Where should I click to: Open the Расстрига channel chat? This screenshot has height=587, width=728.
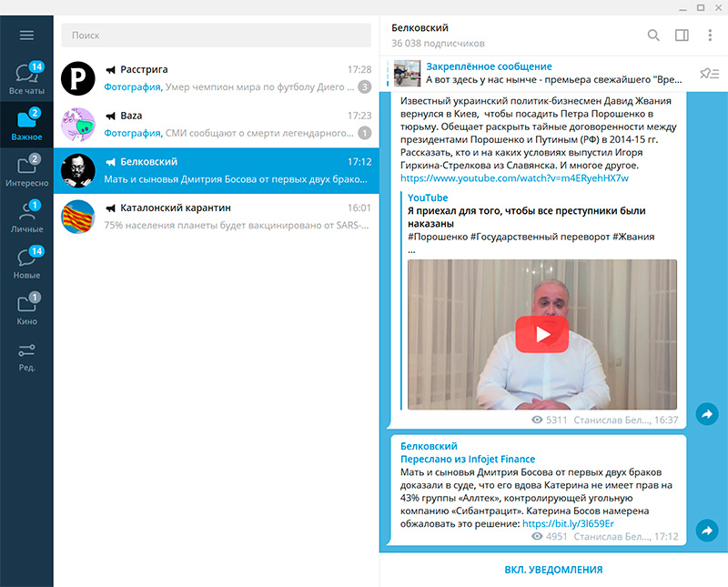click(x=216, y=78)
